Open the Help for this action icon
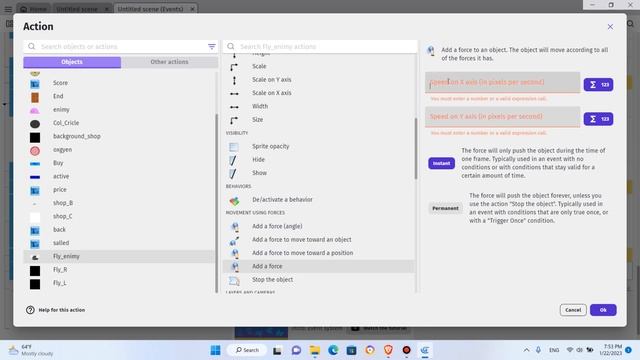 tap(30, 310)
